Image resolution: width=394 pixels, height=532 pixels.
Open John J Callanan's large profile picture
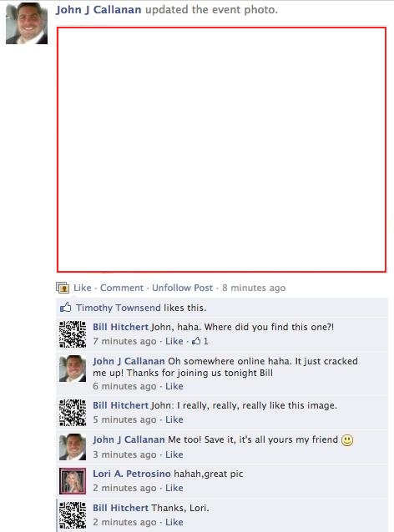[x=27, y=23]
